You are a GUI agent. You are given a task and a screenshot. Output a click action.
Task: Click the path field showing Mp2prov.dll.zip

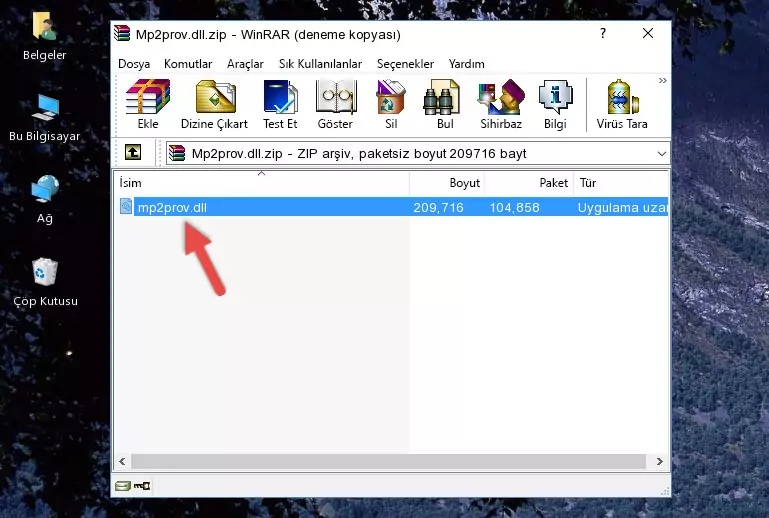pos(417,154)
